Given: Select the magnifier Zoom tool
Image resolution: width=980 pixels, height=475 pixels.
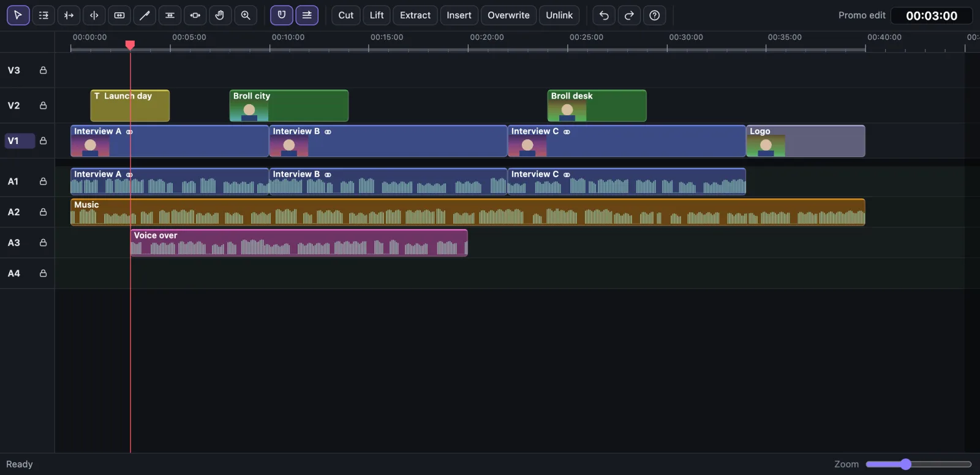Looking at the screenshot, I should click(246, 15).
